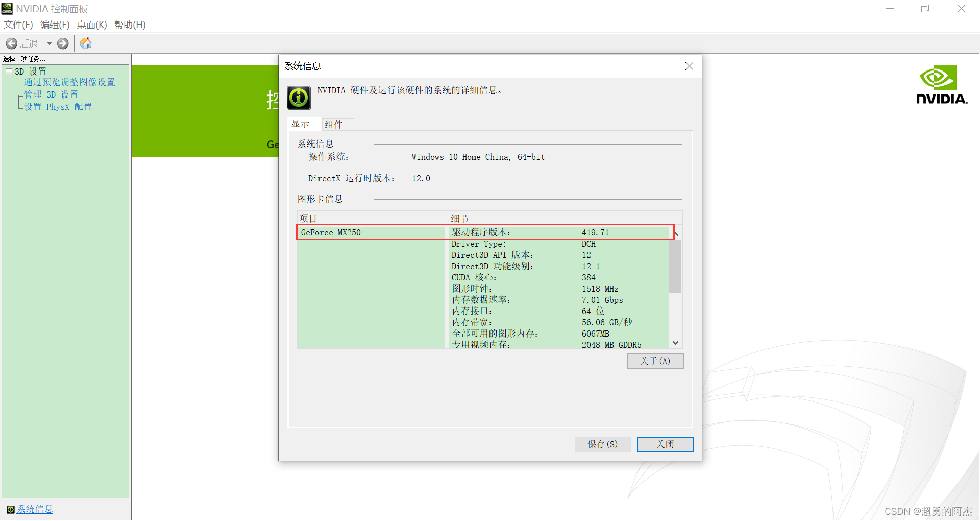Click the scroll down arrow in details list
Image resolution: width=980 pixels, height=521 pixels.
pos(676,342)
